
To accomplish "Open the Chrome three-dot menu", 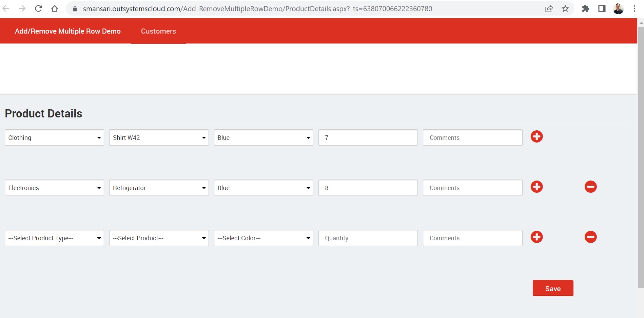I will tap(634, 8).
